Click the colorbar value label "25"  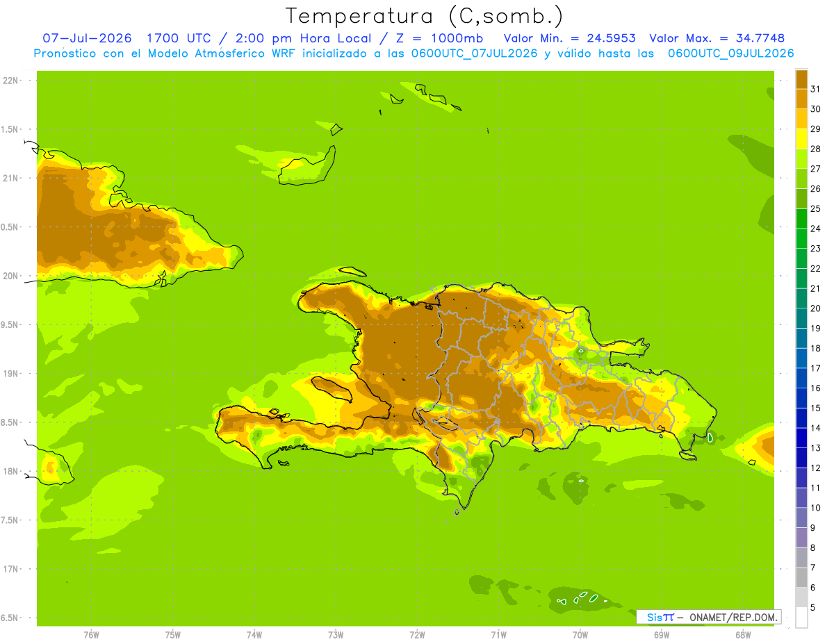click(816, 208)
